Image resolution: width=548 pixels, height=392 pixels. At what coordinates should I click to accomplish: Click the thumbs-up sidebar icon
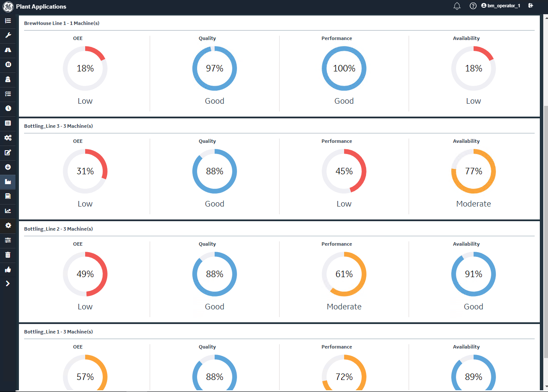(8, 269)
